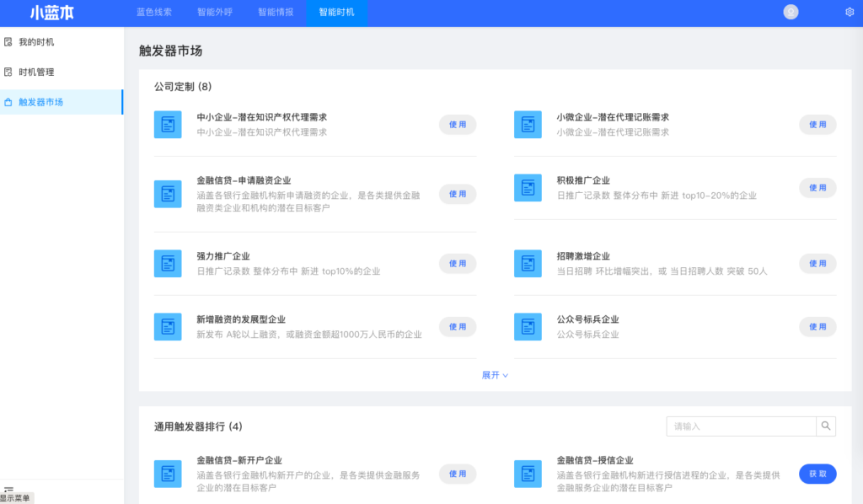Expand the 展开 list of company triggers
This screenshot has height=504, width=863.
pyautogui.click(x=495, y=375)
